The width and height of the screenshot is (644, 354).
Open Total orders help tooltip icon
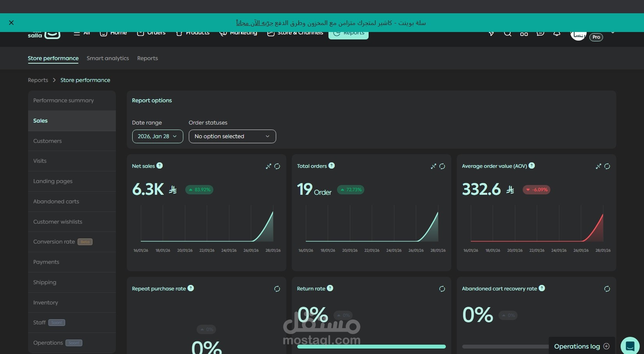(x=332, y=165)
